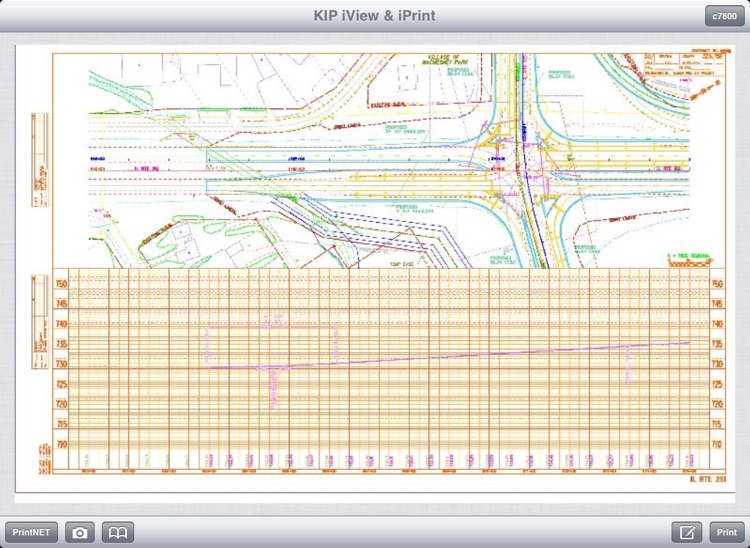Tap the 735 elevation label on left axis
750x548 pixels.
pos(61,344)
